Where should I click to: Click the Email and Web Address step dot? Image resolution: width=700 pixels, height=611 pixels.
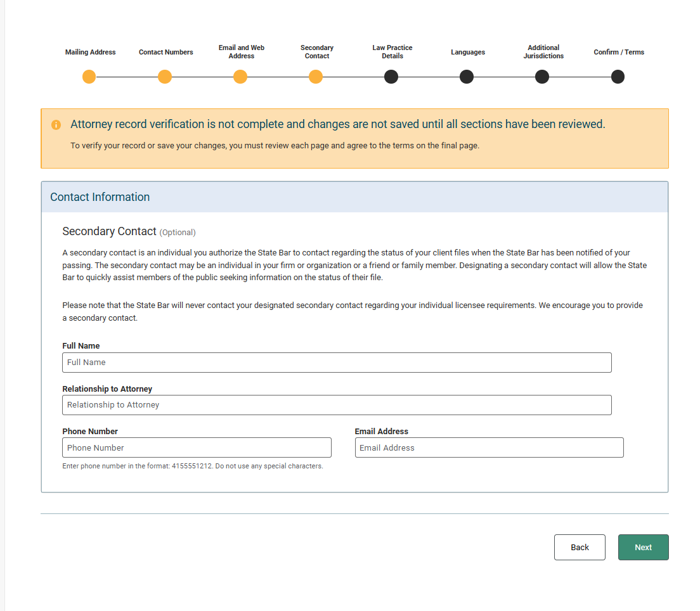(x=240, y=77)
